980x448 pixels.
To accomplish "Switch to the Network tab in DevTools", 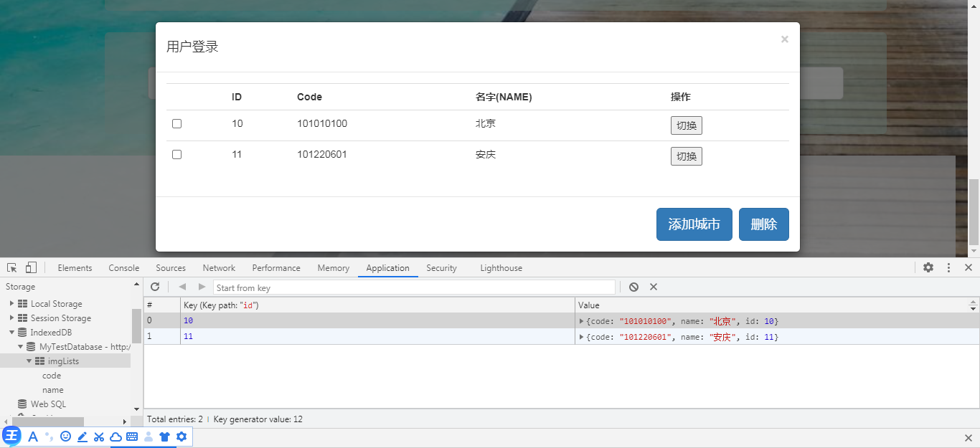I will pyautogui.click(x=219, y=267).
